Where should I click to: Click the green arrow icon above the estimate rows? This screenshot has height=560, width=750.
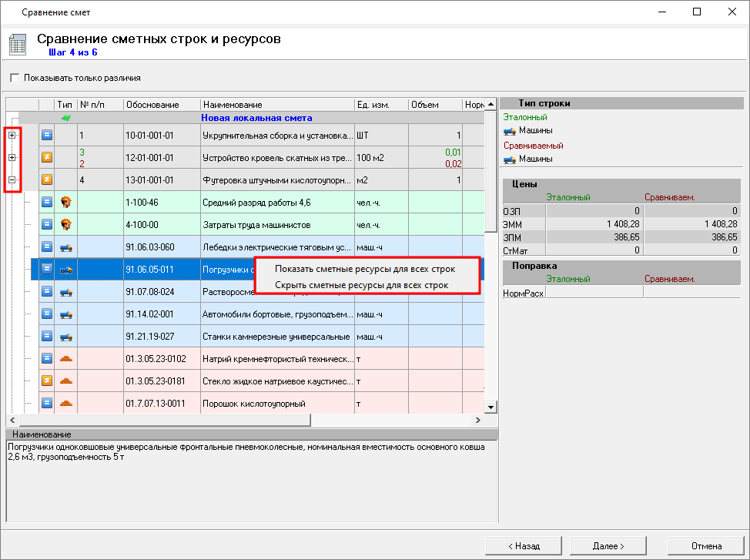point(66,118)
